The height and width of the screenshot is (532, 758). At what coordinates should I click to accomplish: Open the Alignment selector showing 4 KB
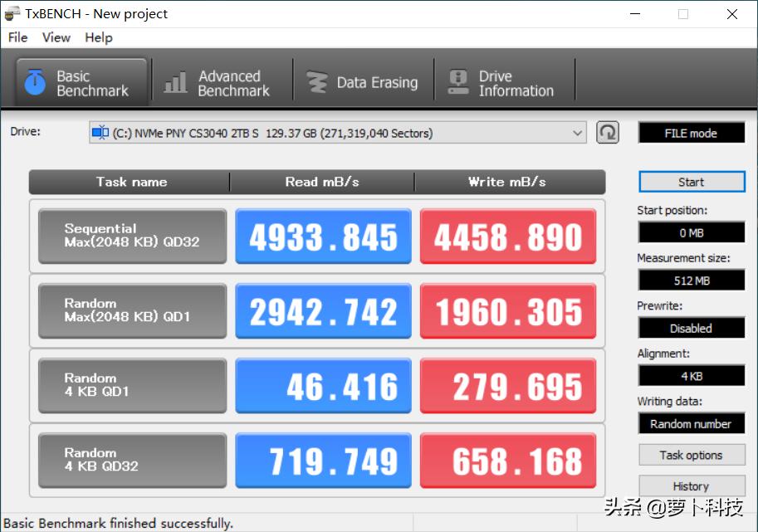(x=691, y=375)
